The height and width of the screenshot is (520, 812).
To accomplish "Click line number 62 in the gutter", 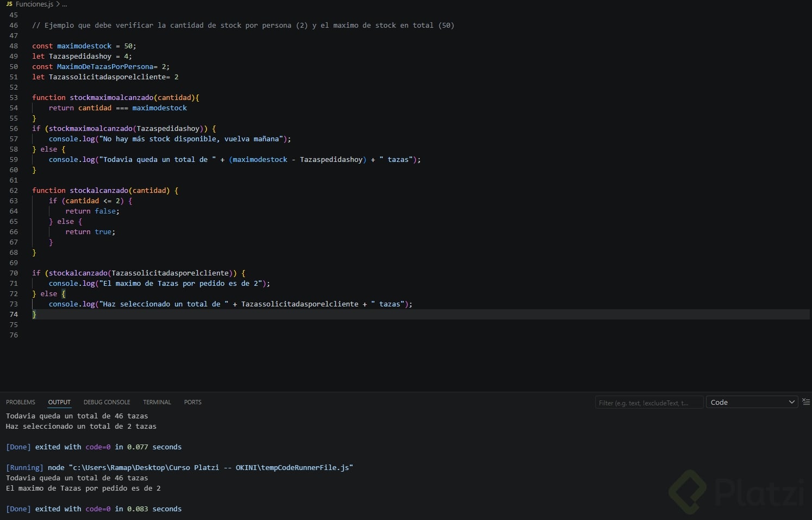I will (x=14, y=191).
